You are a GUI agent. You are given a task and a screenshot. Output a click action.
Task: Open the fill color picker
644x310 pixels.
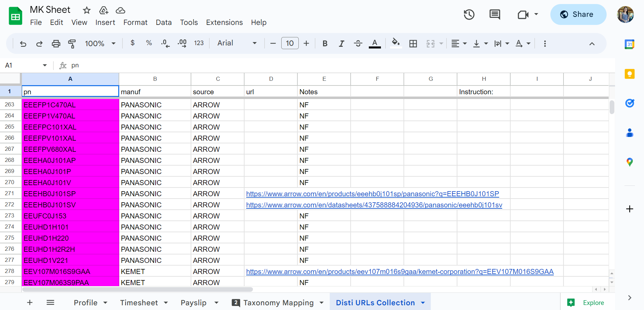(x=396, y=43)
